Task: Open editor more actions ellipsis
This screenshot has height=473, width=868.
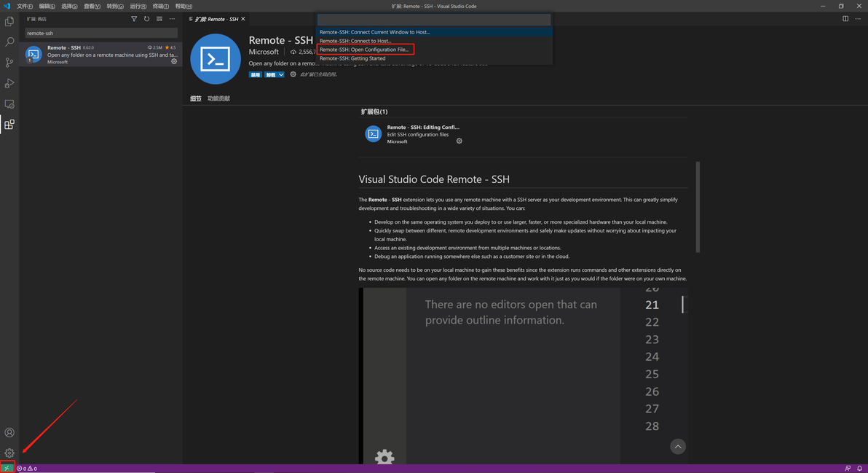Action: [858, 19]
